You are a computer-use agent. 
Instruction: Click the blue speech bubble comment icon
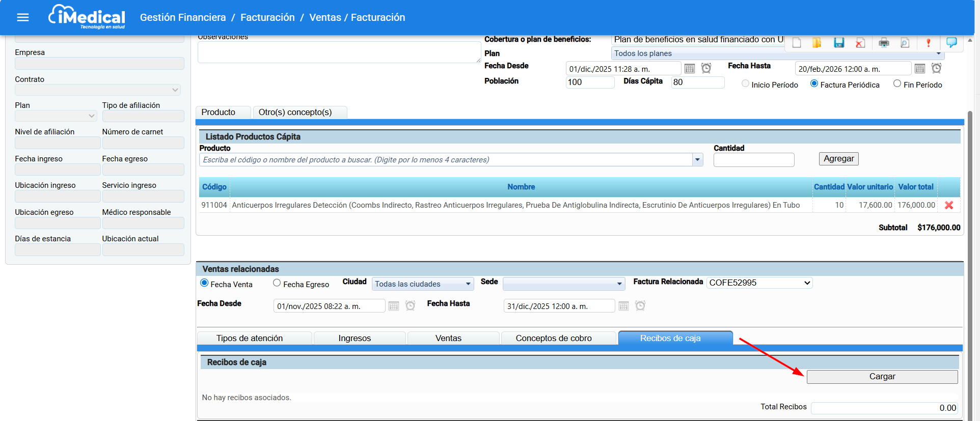951,42
